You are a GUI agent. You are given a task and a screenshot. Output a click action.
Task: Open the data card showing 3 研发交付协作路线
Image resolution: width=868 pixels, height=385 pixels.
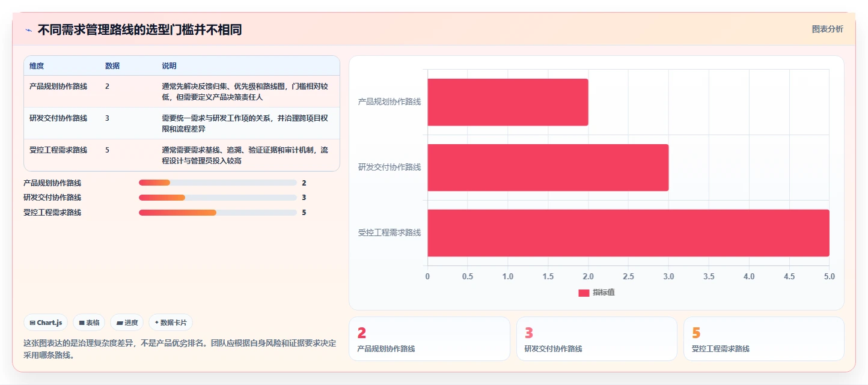coord(597,339)
